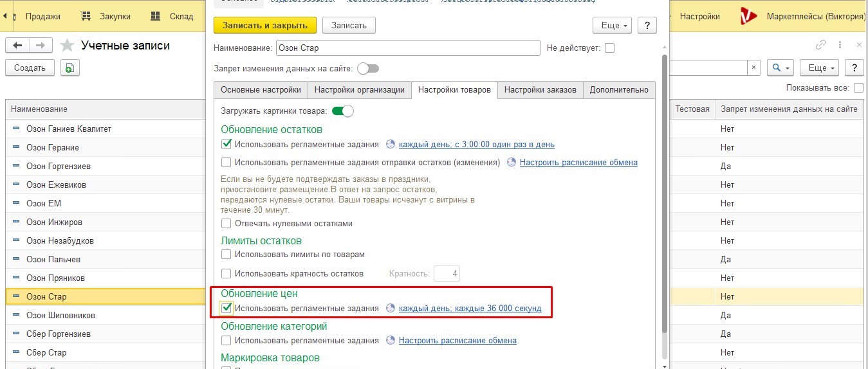The height and width of the screenshot is (369, 868).
Task: Open the search magnifier dropdown
Action: 780,67
